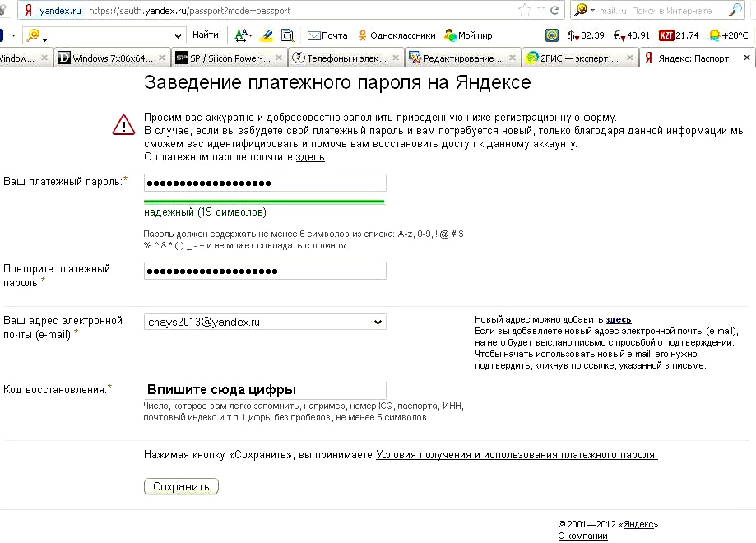Click the address bar URL text
Viewport: 756px width, 543px height.
point(189,11)
